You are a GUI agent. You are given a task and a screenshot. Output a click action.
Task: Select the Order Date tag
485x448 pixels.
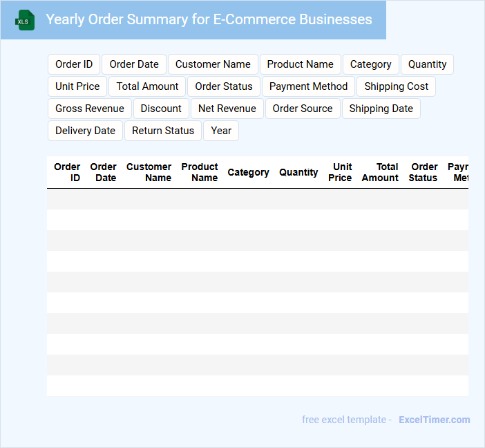click(134, 64)
